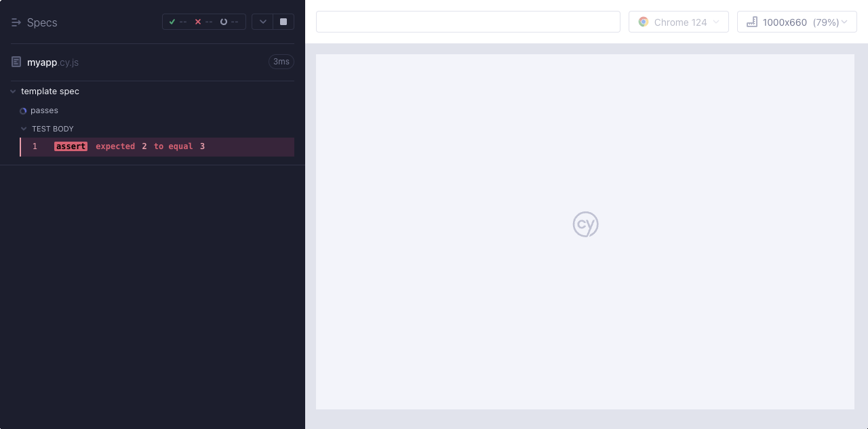868x429 pixels.
Task: Click the 3ms duration badge
Action: [281, 62]
